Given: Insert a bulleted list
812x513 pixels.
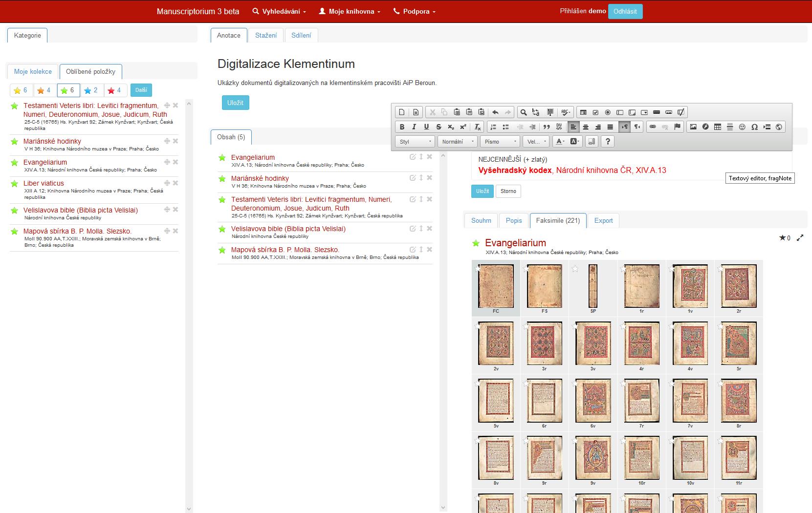Looking at the screenshot, I should 505,127.
